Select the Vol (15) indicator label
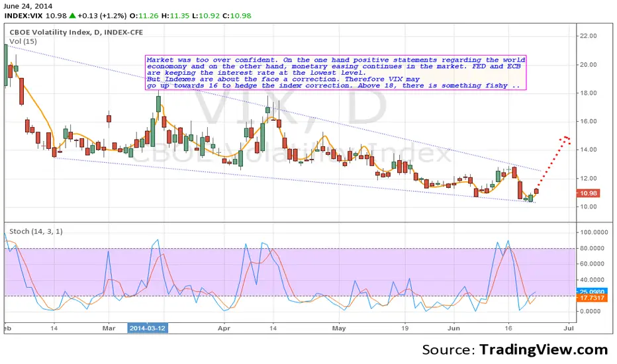 tap(23, 41)
